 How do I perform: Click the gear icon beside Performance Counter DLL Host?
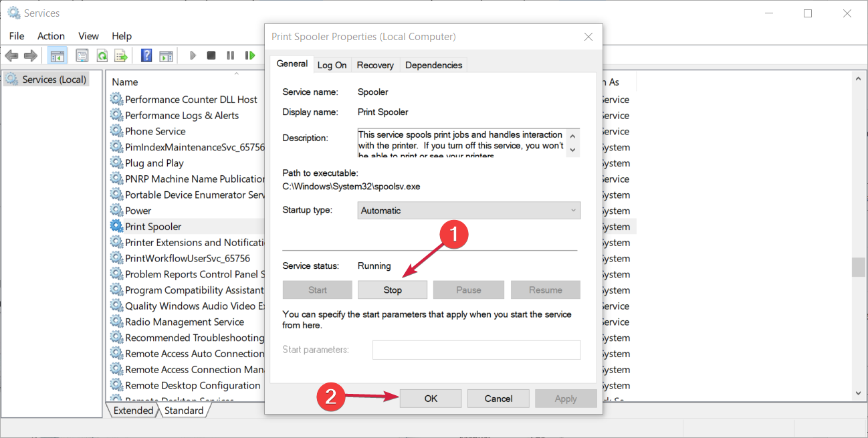point(117,100)
